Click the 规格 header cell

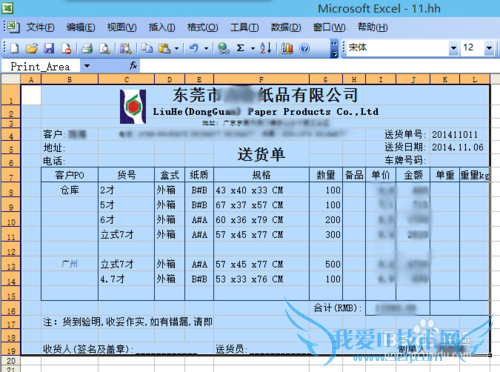pos(261,175)
